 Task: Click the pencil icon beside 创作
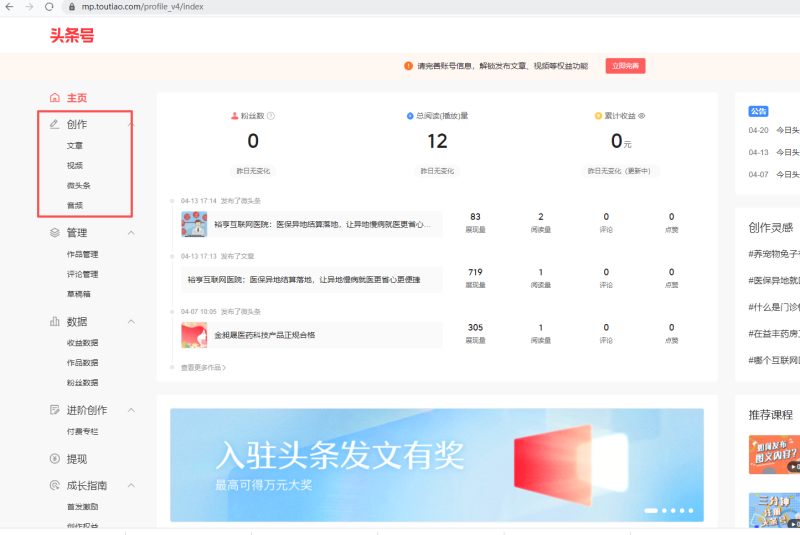(x=55, y=124)
